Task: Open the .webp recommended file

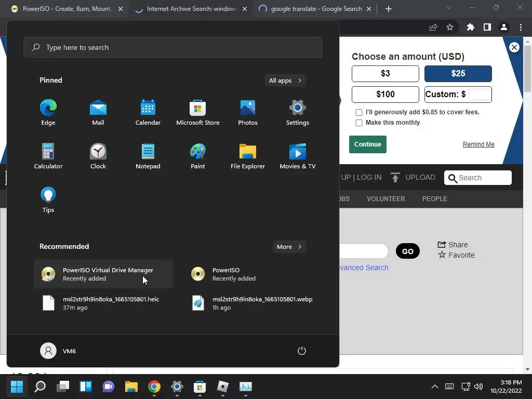Action: [x=253, y=303]
